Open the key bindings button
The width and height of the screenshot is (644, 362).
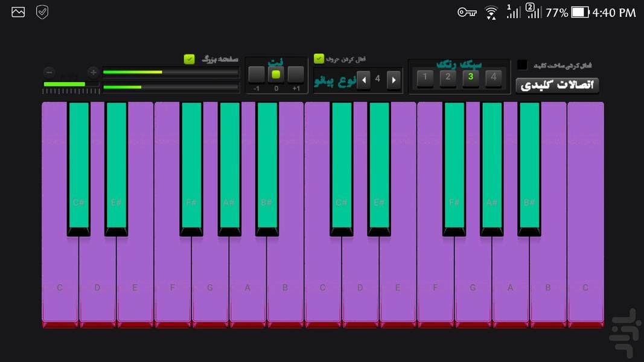(557, 85)
